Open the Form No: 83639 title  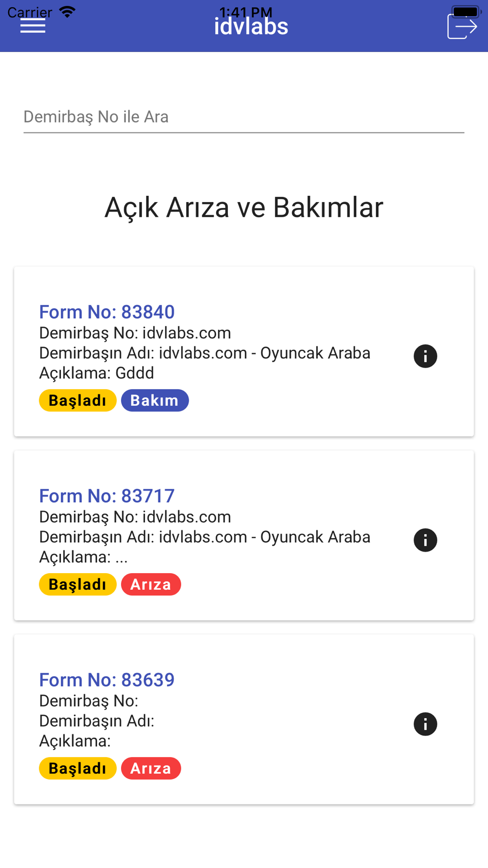click(107, 680)
